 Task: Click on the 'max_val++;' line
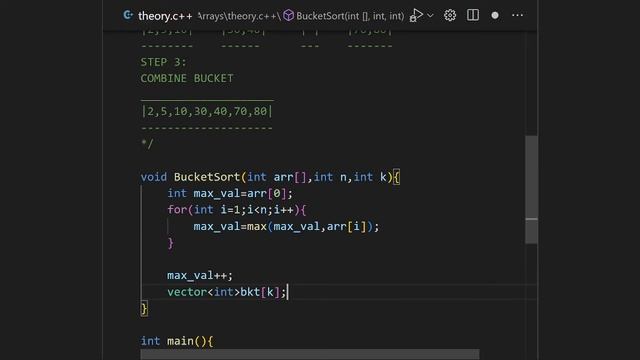tap(200, 276)
